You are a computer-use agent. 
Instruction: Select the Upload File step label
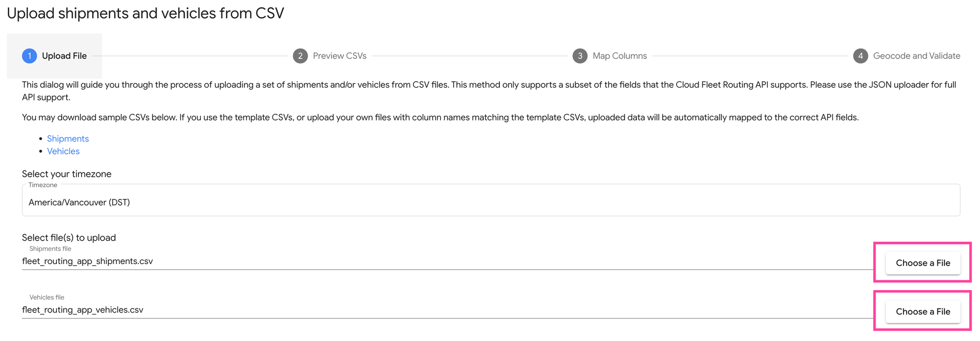[64, 55]
